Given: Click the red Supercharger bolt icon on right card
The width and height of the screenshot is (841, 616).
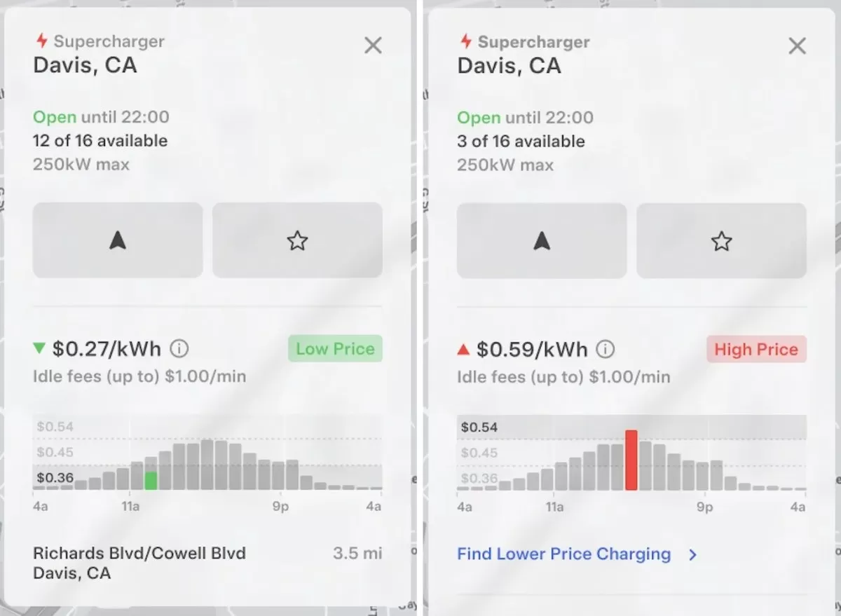Looking at the screenshot, I should click(x=466, y=41).
